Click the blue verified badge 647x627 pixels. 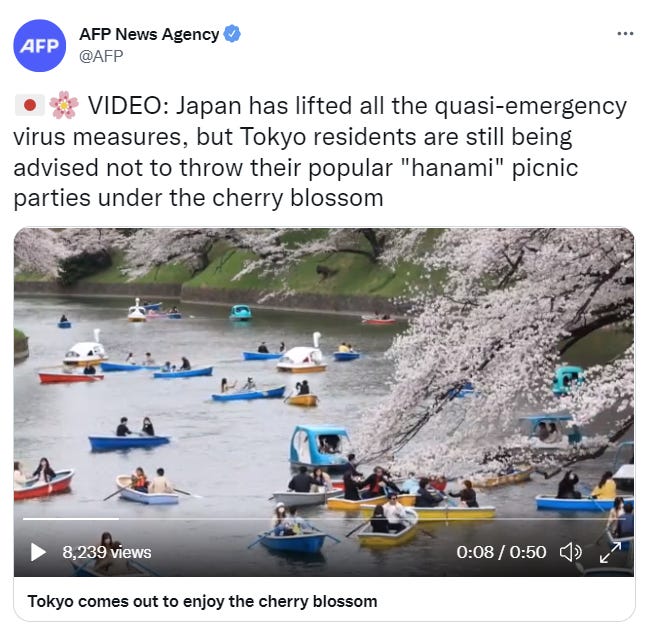coord(232,34)
